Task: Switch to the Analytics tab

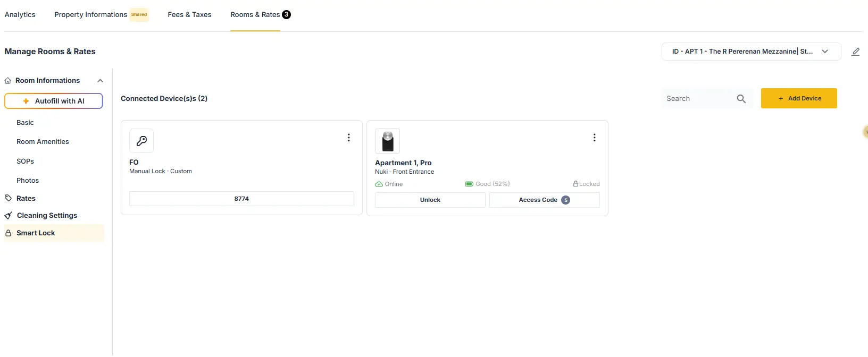Action: click(x=20, y=15)
